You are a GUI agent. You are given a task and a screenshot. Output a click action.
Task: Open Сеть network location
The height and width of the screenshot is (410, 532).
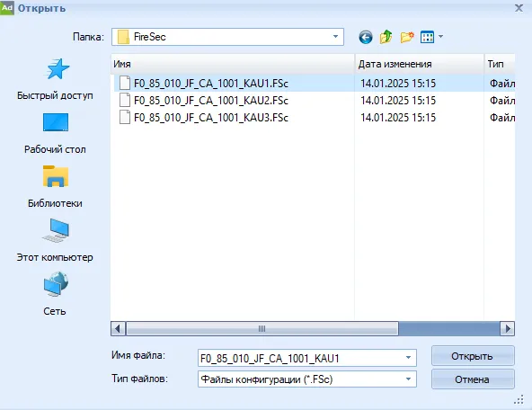point(55,294)
